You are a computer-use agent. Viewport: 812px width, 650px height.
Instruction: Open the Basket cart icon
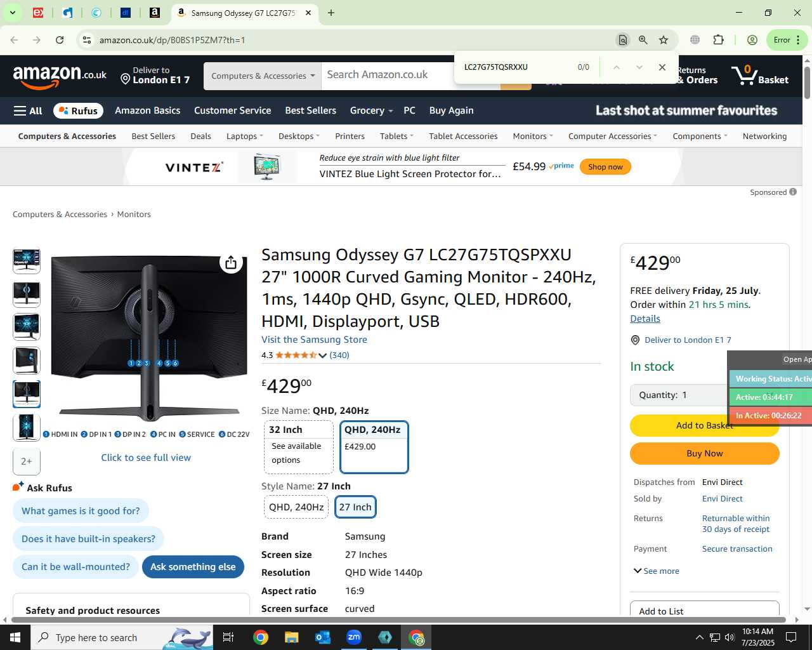760,76
